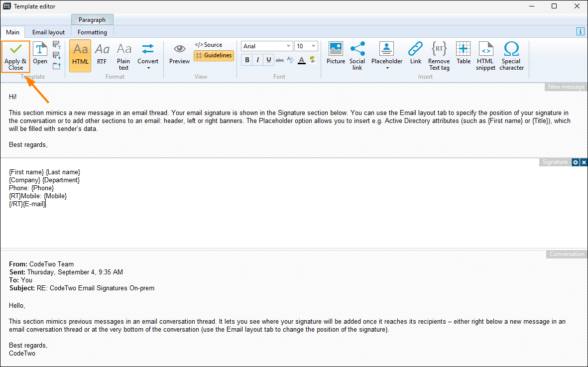The image size is (588, 367).
Task: Toggle the Guidelines view option
Action: pyautogui.click(x=214, y=56)
